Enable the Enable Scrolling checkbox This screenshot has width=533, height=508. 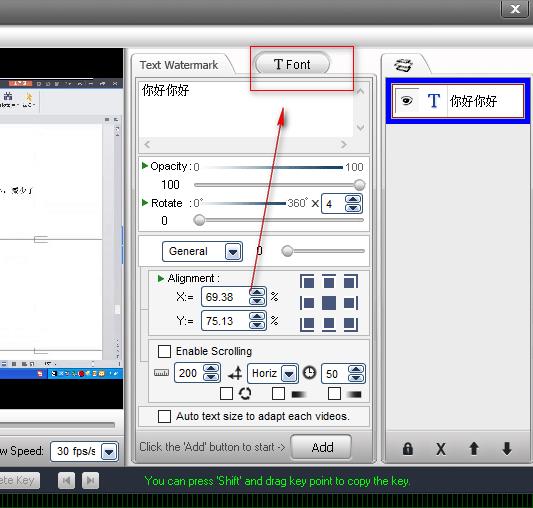164,351
